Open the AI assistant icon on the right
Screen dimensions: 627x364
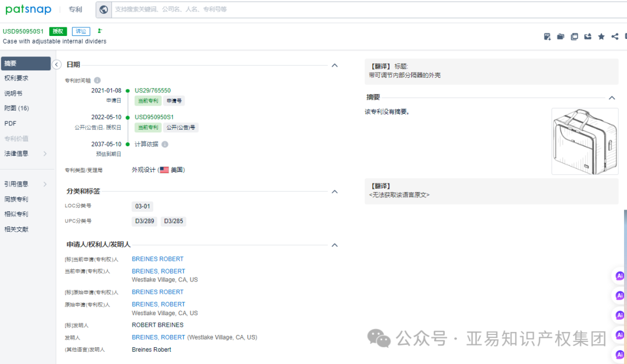(x=619, y=276)
